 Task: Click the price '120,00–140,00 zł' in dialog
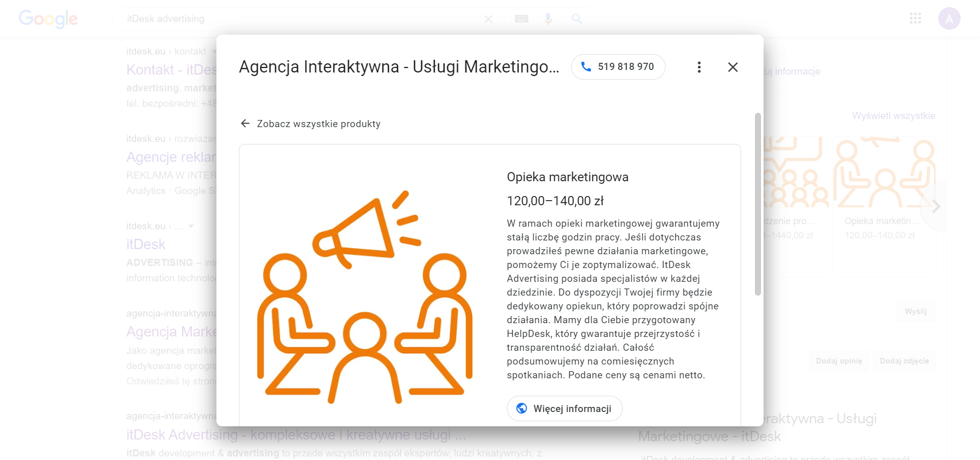(x=555, y=201)
